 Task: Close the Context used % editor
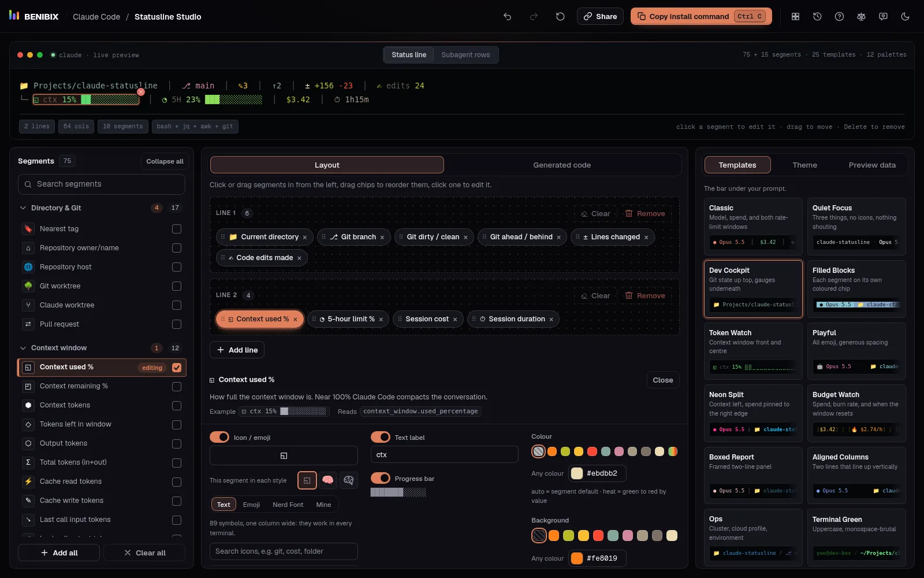tap(663, 380)
